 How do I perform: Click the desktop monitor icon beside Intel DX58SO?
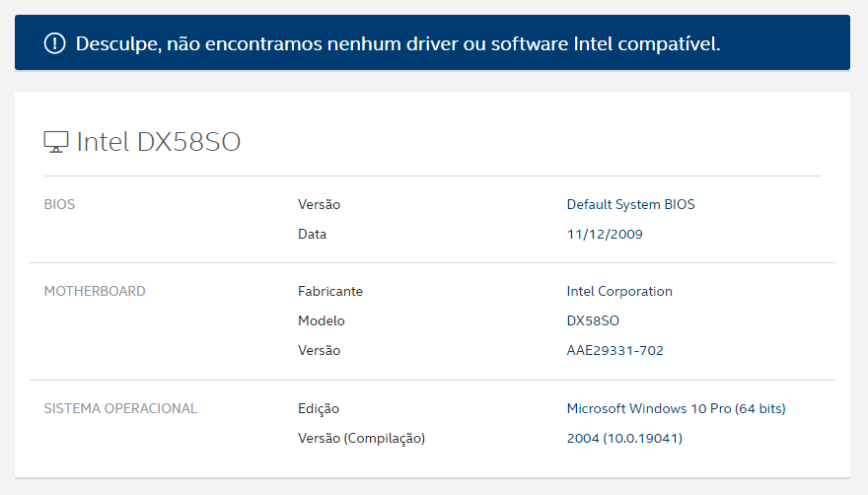tap(56, 142)
